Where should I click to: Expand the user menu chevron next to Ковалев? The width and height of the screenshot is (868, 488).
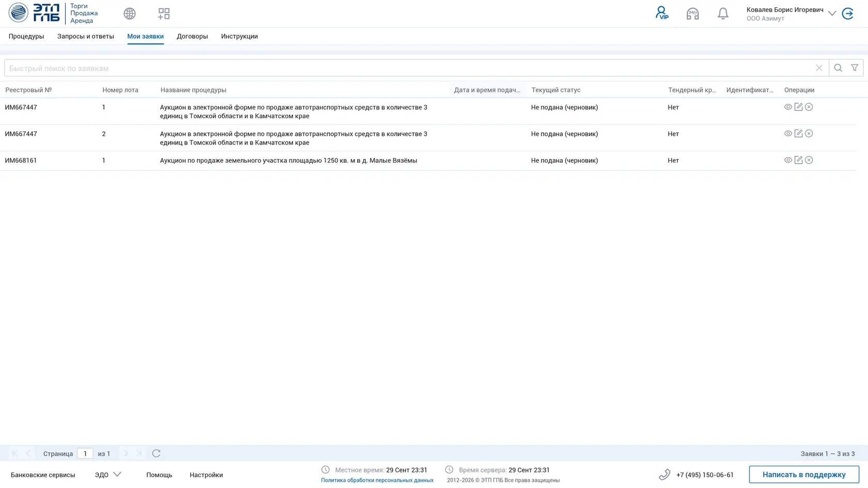tap(832, 13)
